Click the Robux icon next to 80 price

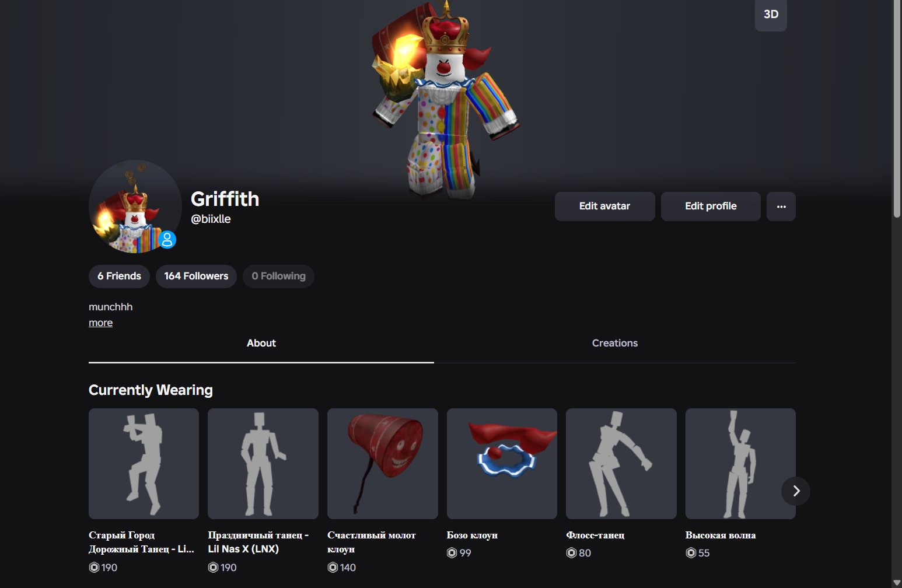click(571, 553)
